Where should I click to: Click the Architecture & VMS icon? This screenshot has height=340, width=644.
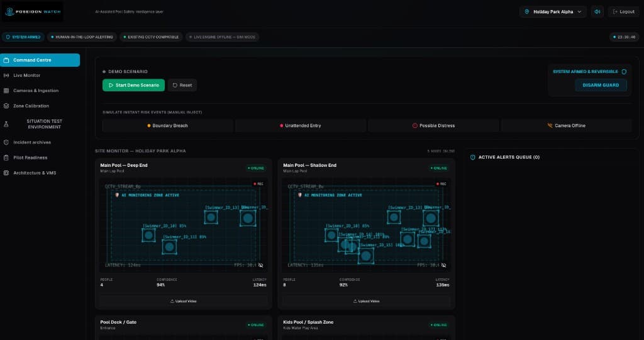coord(6,173)
